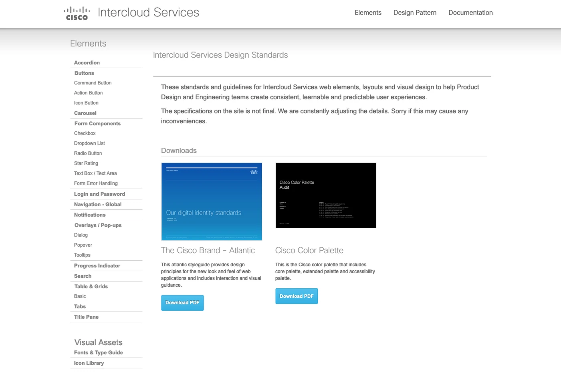Select Buttons in the Elements sidebar
The image size is (561, 392).
[x=84, y=73]
